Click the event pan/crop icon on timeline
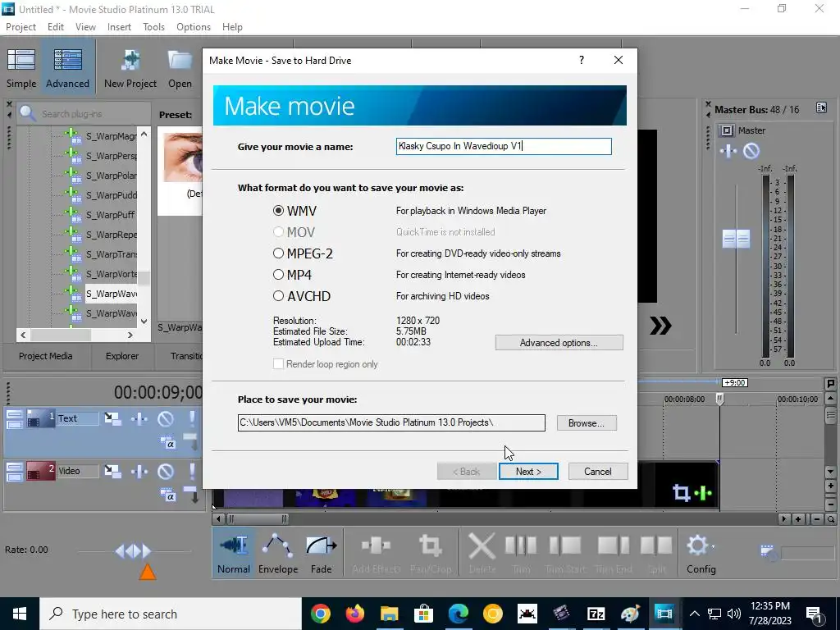Viewport: 840px width, 630px height. coord(681,492)
